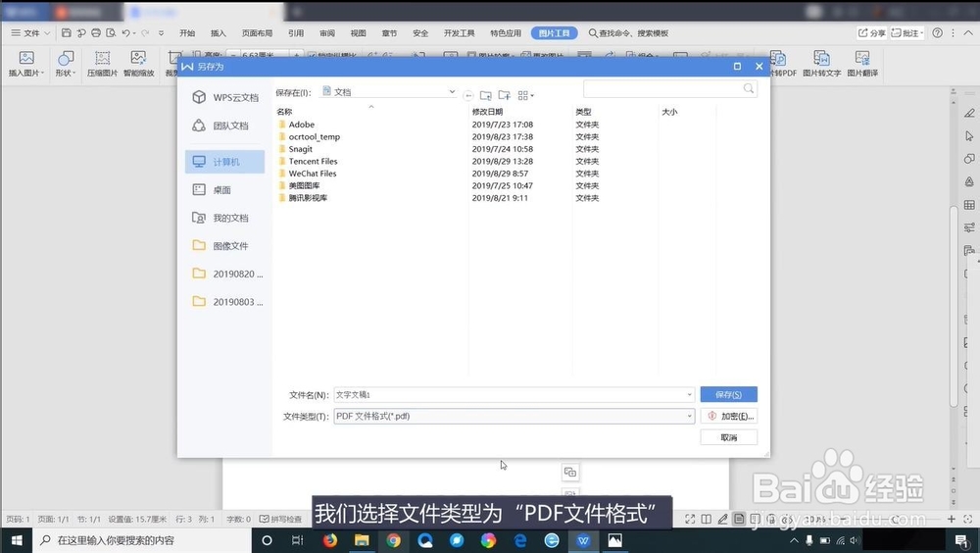Click the back arrow in the dialog

coord(468,96)
